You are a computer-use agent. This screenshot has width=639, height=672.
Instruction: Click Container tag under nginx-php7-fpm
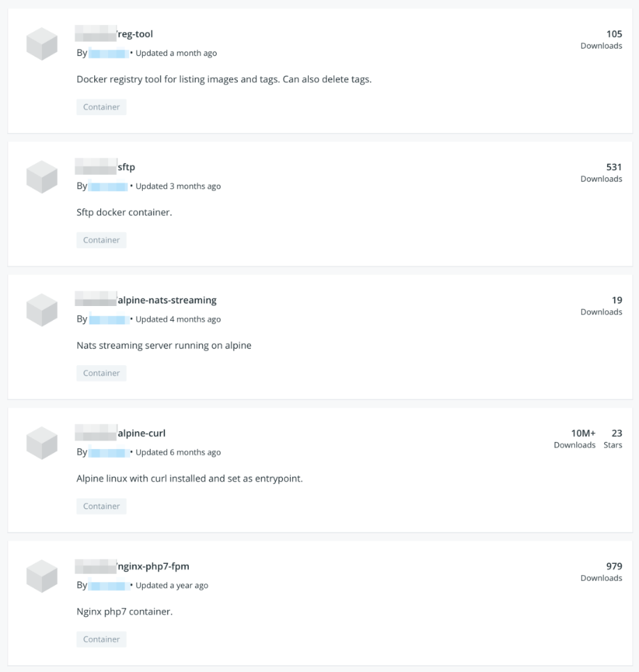[x=102, y=640]
